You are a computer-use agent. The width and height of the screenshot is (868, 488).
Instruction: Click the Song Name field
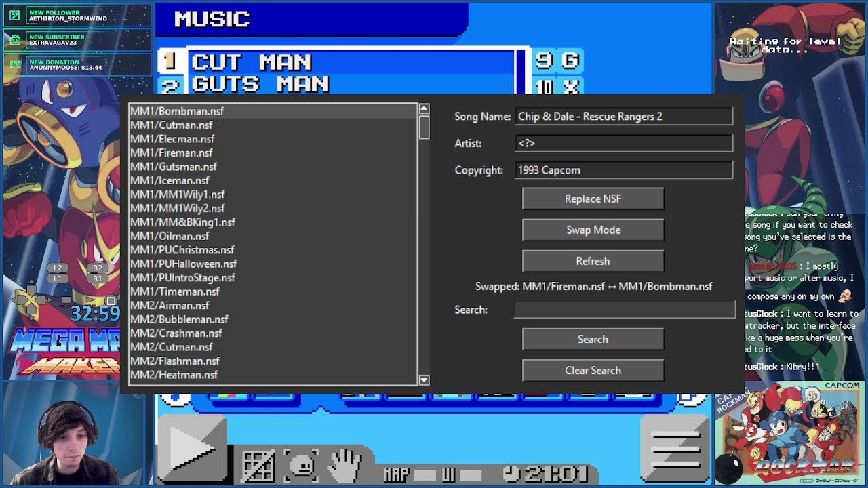624,116
